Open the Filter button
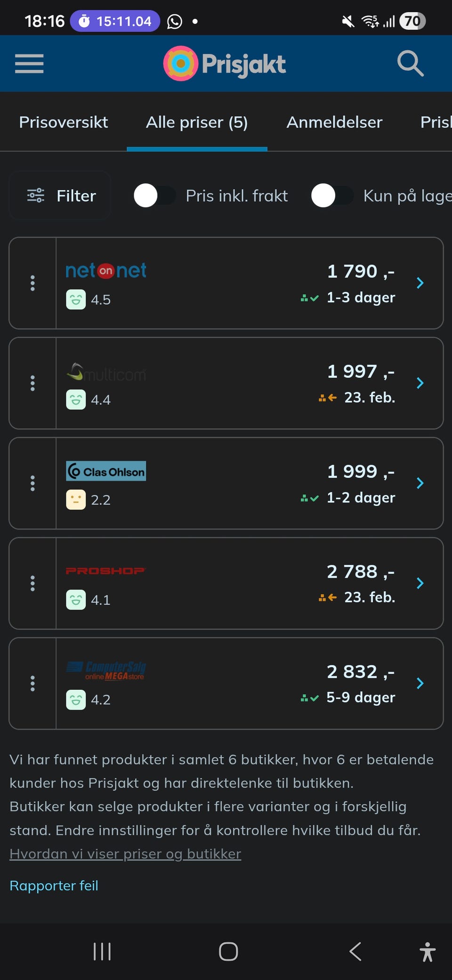The image size is (452, 980). coord(60,196)
